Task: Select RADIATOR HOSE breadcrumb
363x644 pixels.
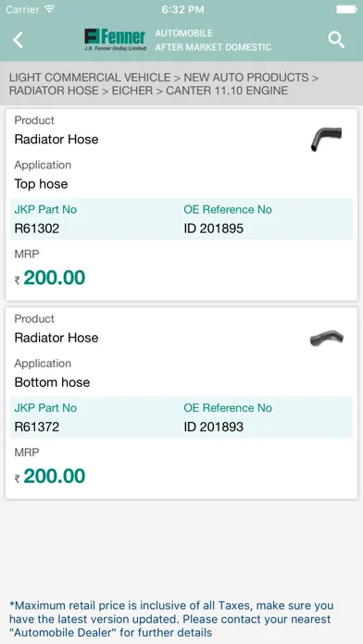Action: 54,91
